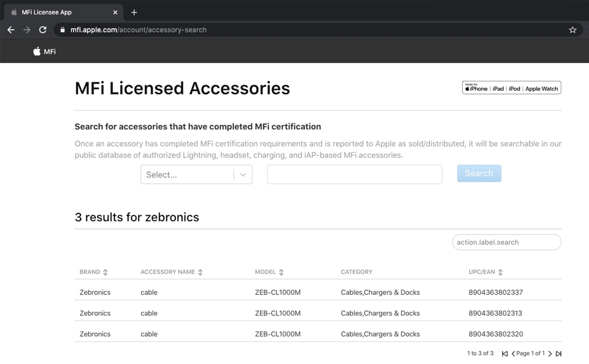
Task: Click cable in row with UPC ending 2320
Action: click(149, 334)
